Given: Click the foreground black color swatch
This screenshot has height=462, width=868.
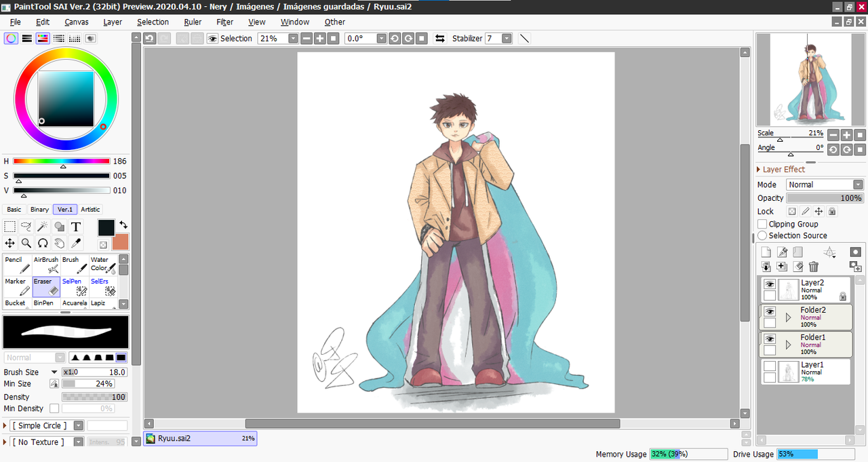Looking at the screenshot, I should point(106,227).
